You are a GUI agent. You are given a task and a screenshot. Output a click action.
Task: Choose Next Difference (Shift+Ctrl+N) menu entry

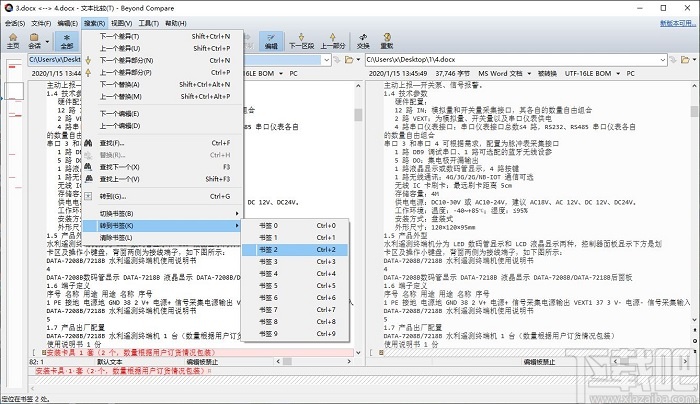[162, 36]
